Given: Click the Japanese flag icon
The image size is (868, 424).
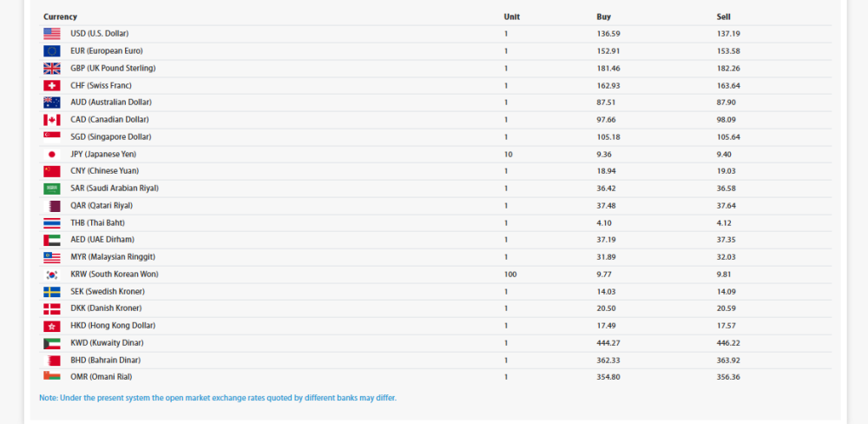Looking at the screenshot, I should [x=52, y=154].
